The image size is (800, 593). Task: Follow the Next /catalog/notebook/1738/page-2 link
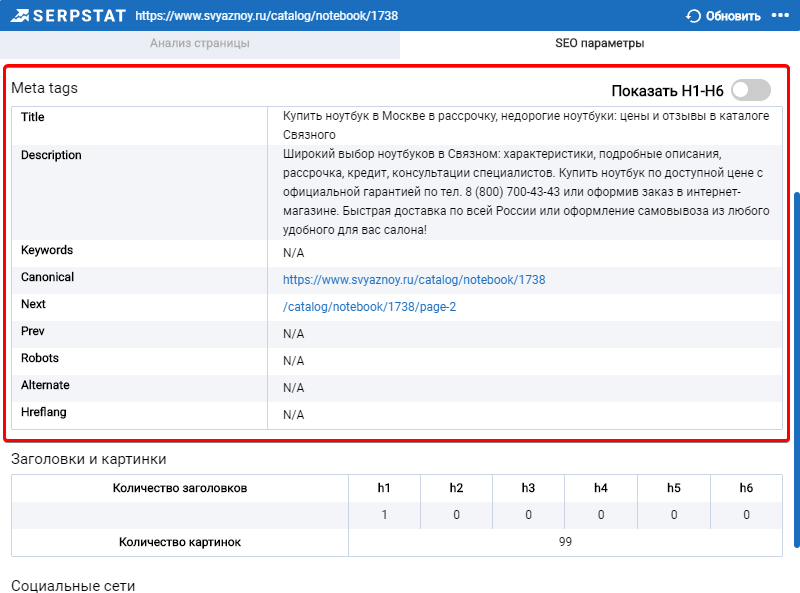(369, 307)
